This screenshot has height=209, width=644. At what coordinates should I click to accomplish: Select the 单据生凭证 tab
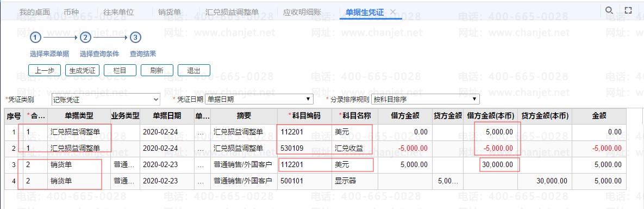tap(365, 12)
